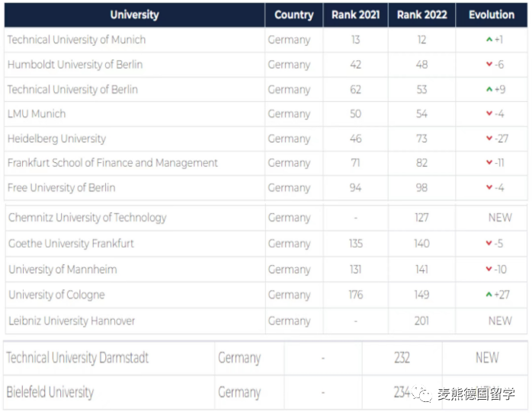Image resolution: width=532 pixels, height=418 pixels.
Task: Click red down arrow in LMU Munich row
Action: (489, 113)
